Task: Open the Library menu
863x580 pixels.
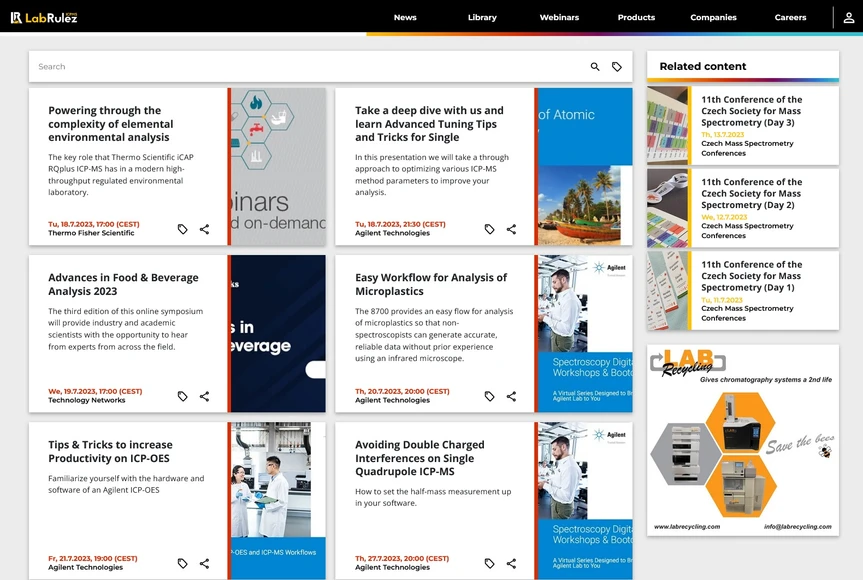Action: (482, 18)
